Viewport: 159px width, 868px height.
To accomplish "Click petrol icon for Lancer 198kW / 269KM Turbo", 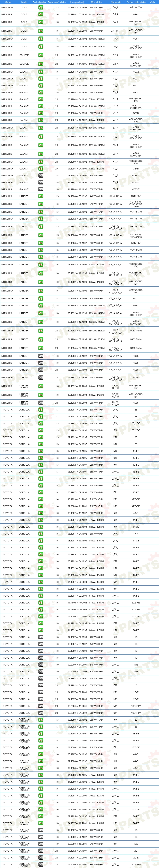I will 41,348.
